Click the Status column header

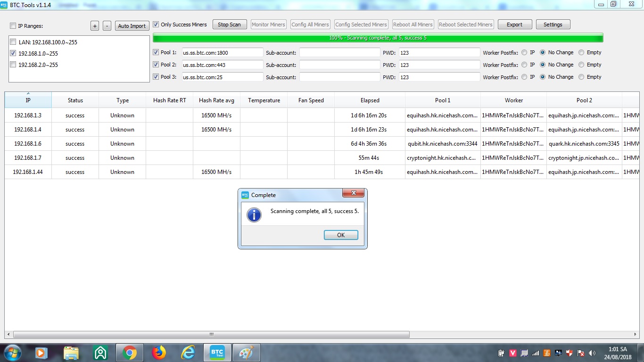pyautogui.click(x=75, y=100)
